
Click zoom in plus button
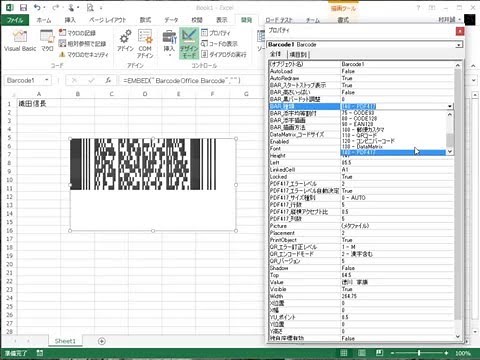pos(446,353)
